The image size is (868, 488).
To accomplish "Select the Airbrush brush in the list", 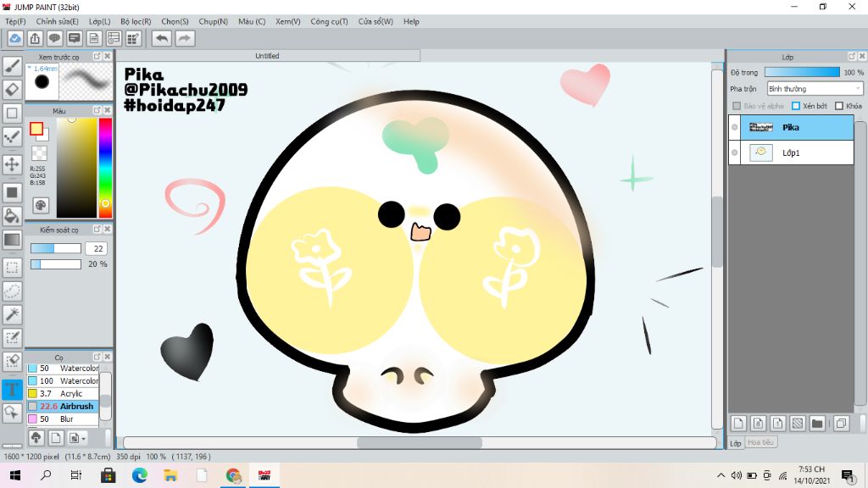I will point(63,406).
